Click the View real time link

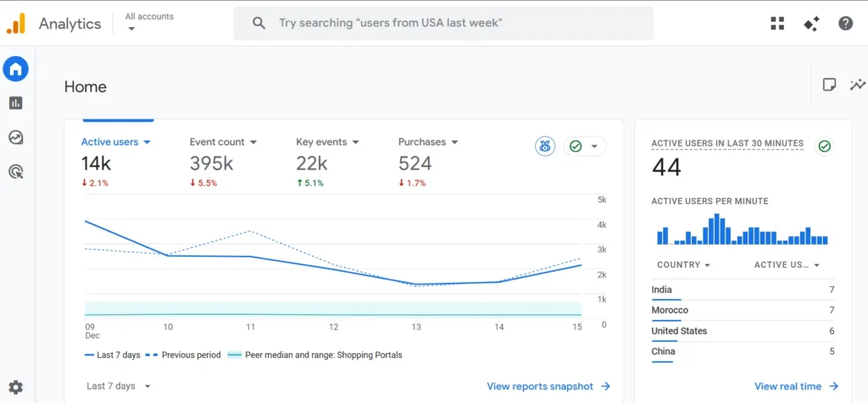click(x=796, y=386)
